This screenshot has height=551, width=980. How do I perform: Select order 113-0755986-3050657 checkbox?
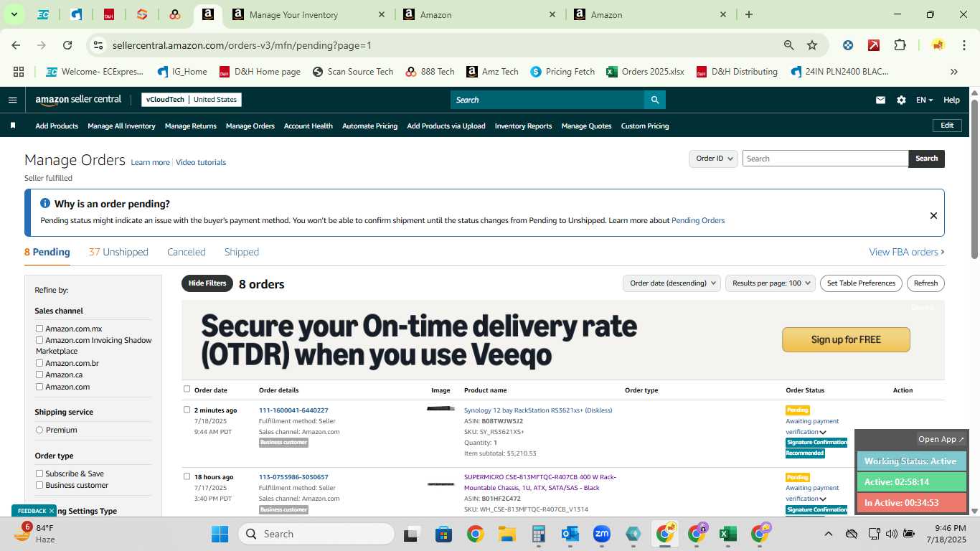coord(187,476)
